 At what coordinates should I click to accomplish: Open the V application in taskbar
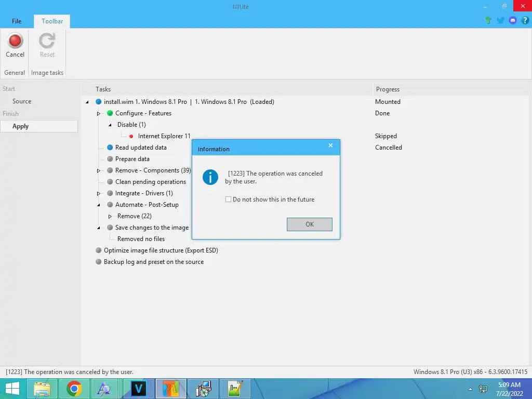pos(139,389)
